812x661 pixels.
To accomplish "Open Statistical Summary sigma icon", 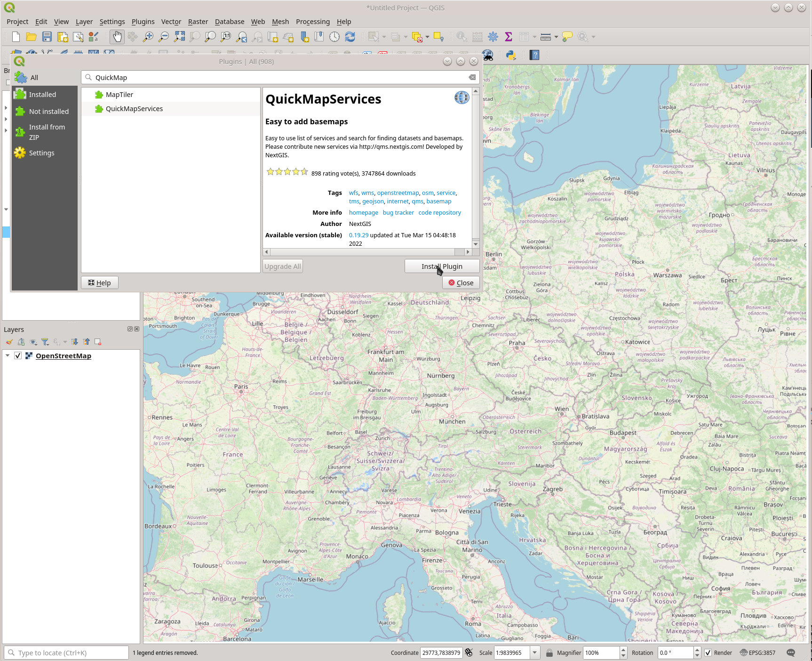I will (509, 37).
